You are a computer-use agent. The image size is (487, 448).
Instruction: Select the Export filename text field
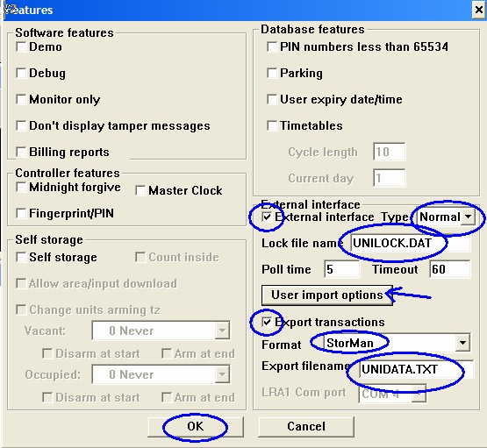(x=416, y=369)
